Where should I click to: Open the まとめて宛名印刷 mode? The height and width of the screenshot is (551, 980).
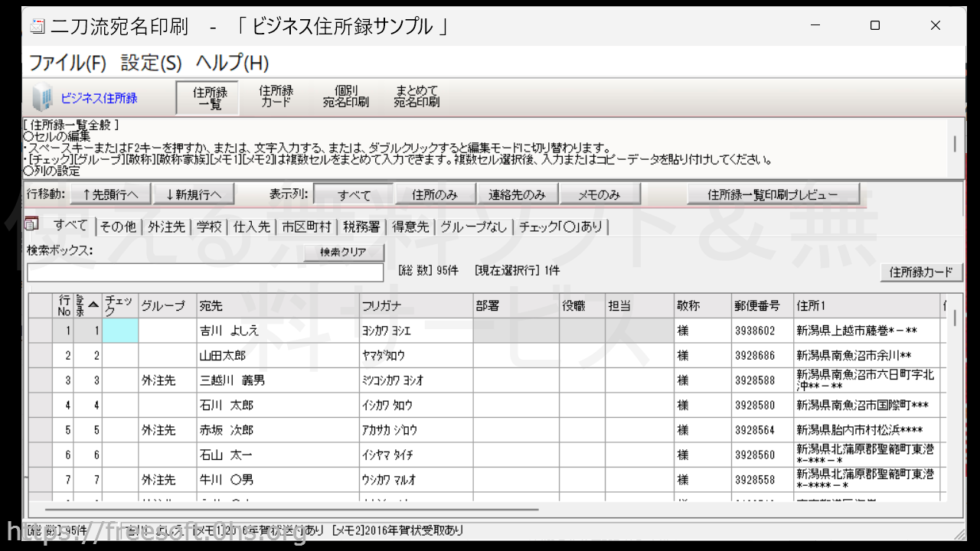[x=416, y=97]
